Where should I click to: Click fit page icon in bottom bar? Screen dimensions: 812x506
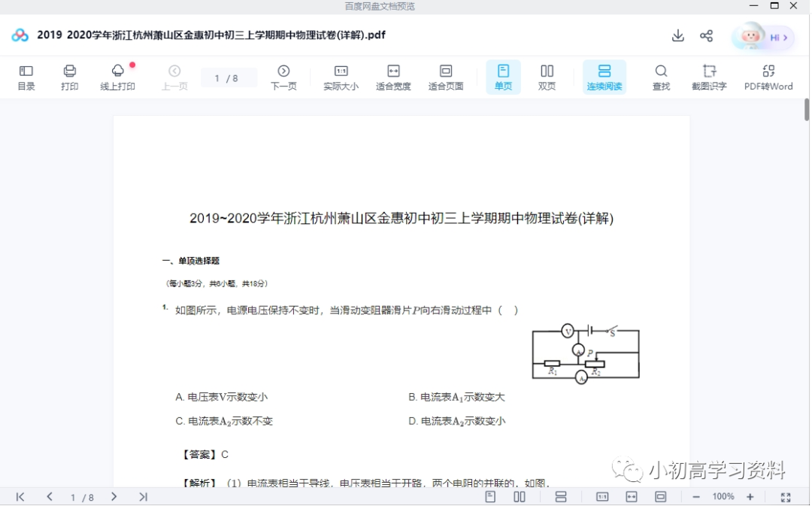point(661,497)
